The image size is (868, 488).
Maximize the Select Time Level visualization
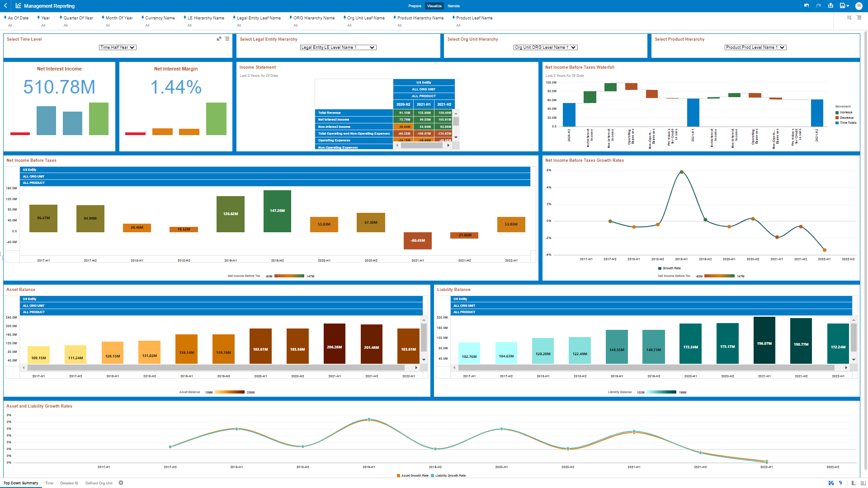[219, 39]
